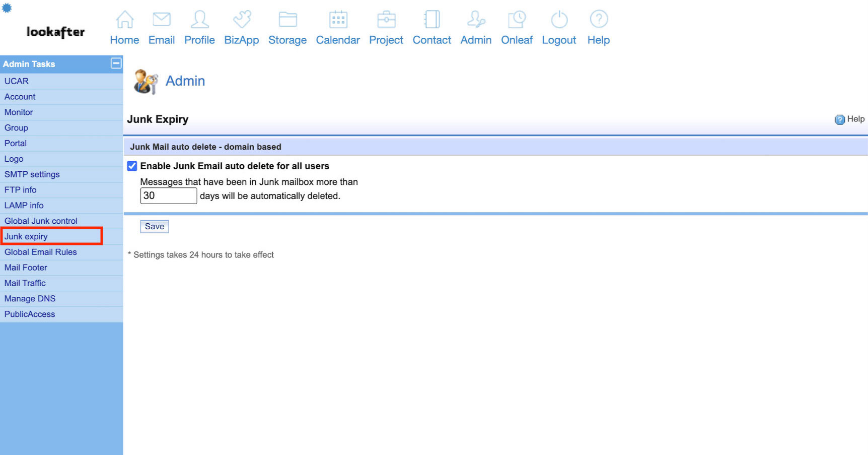Viewport: 868px width, 455px height.
Task: Open the Help link beside Junk Expiry
Action: point(850,119)
